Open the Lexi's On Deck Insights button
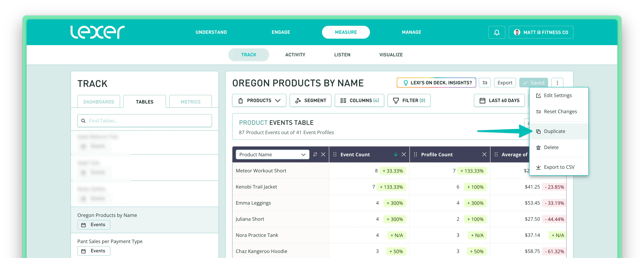 click(x=436, y=83)
